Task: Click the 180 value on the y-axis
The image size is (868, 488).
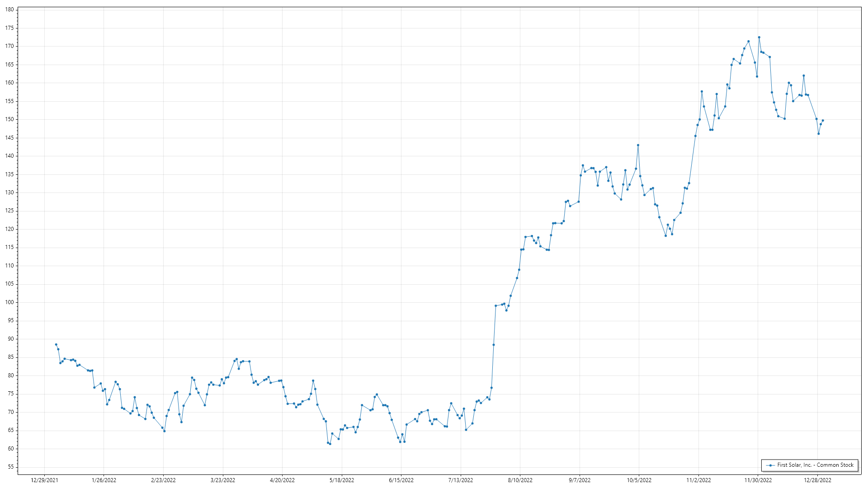Action: [9, 9]
